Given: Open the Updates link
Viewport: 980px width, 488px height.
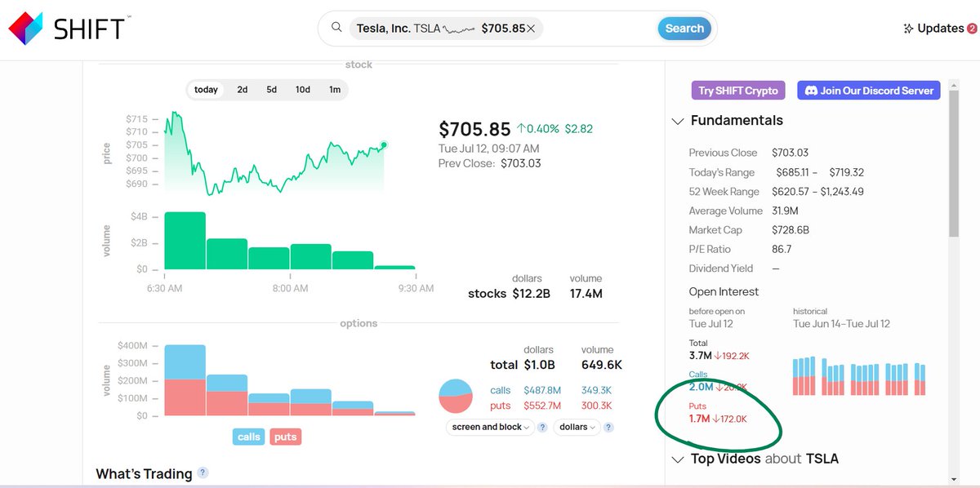Looking at the screenshot, I should tap(940, 29).
